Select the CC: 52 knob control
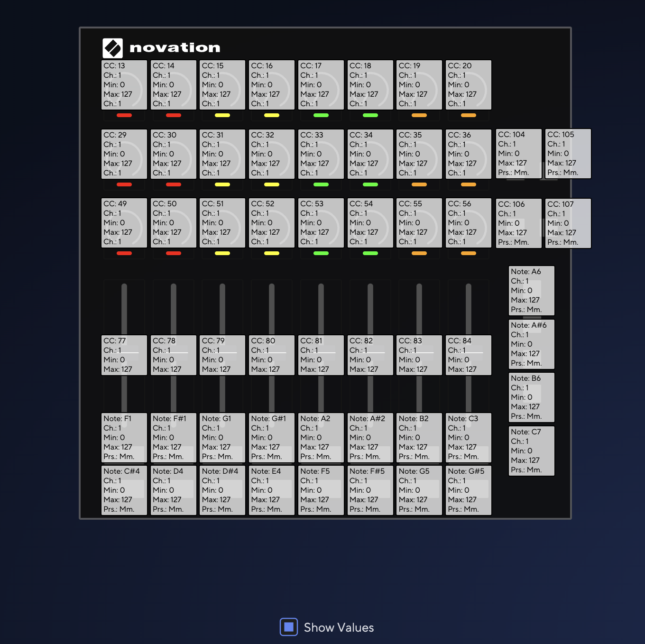 [x=272, y=223]
